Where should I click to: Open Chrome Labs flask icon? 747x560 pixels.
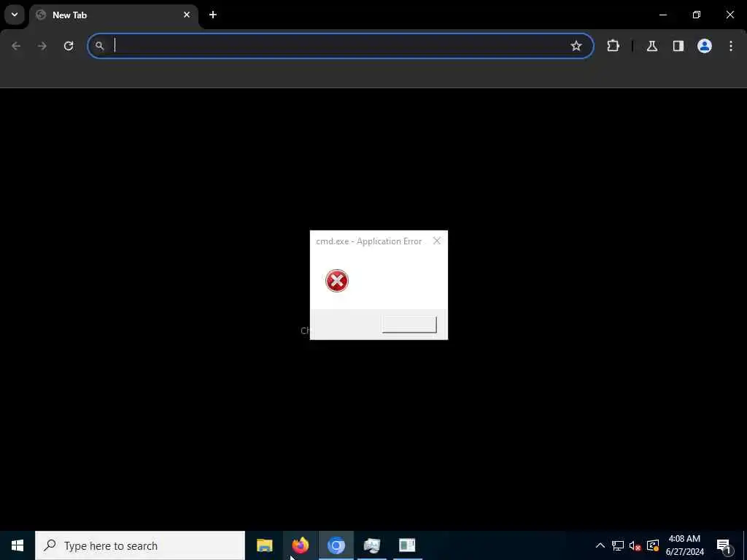pos(651,46)
